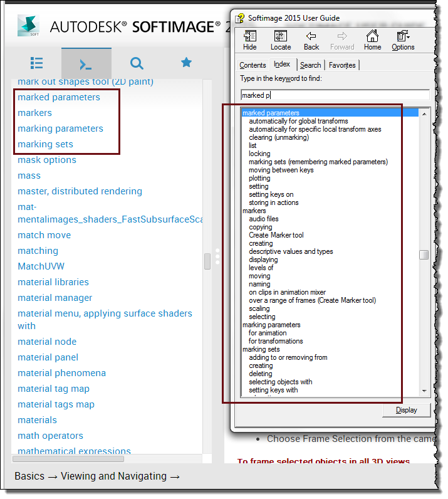The image size is (448, 499).
Task: Switch to the Contents tab
Action: 253,65
